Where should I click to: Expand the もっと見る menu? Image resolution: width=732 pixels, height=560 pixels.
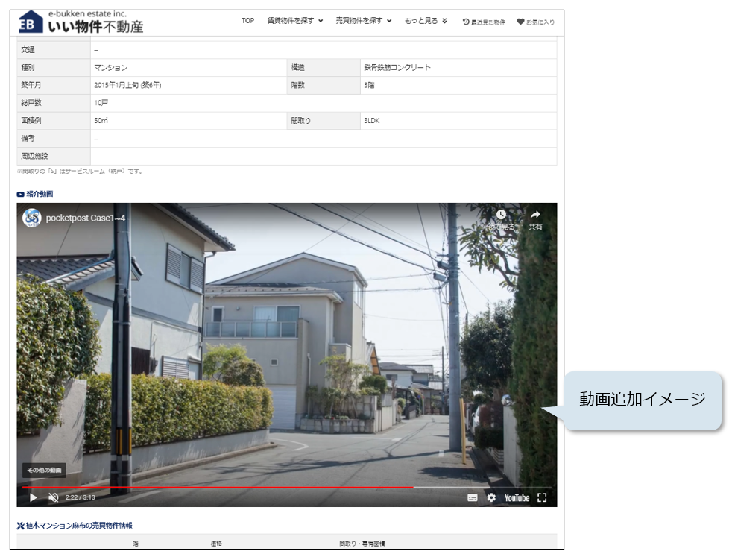(x=426, y=21)
